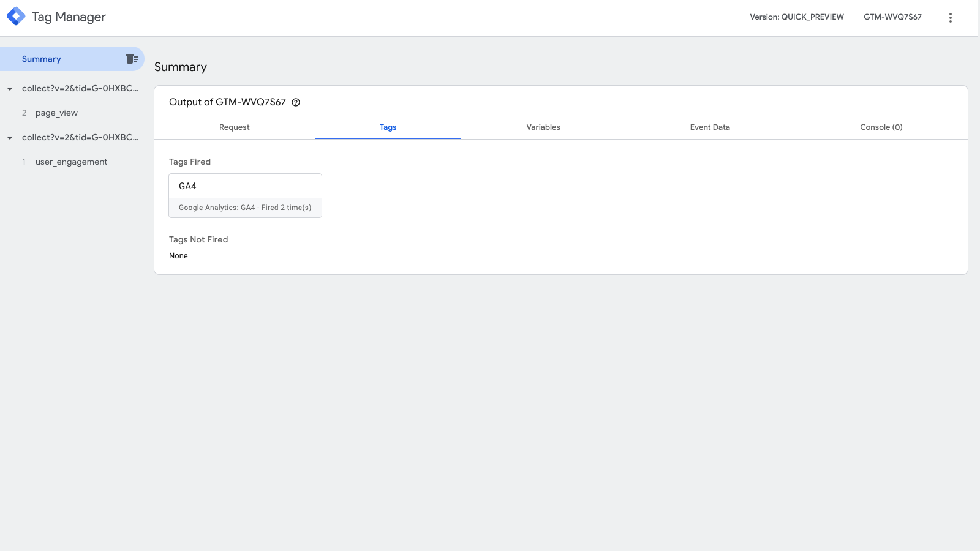980x551 pixels.
Task: Open the GA4 fired tag card
Action: coord(245,195)
